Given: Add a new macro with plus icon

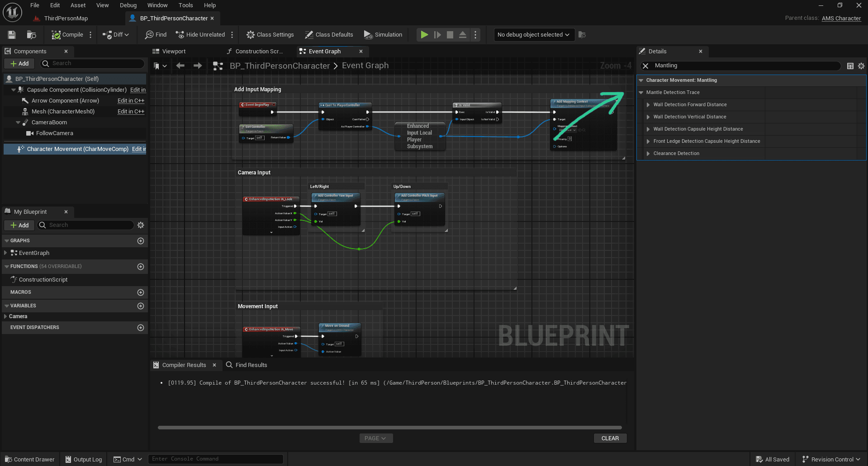Looking at the screenshot, I should [141, 292].
